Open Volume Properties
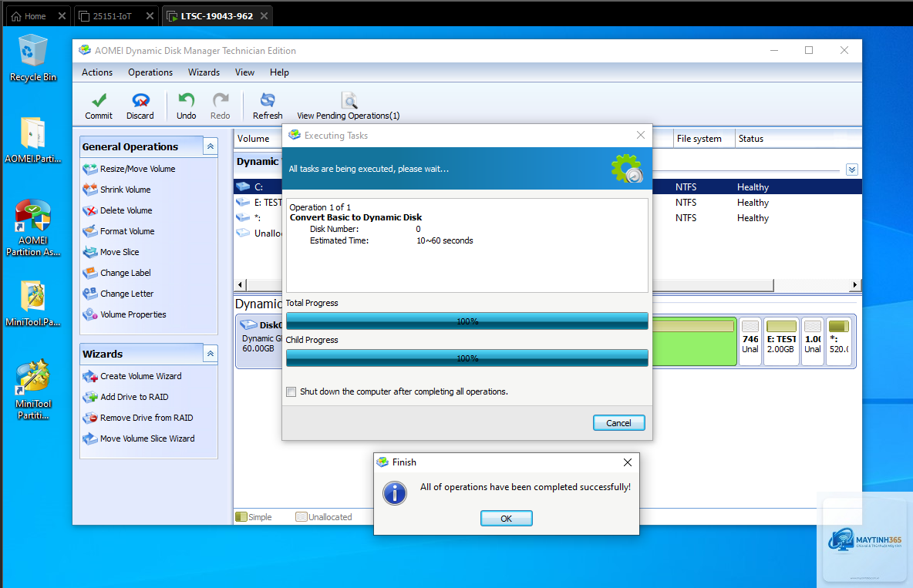Viewport: 913px width, 588px height. pyautogui.click(x=133, y=314)
